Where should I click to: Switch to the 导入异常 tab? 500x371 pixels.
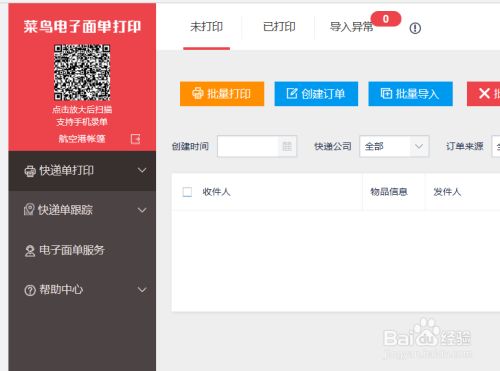point(351,27)
